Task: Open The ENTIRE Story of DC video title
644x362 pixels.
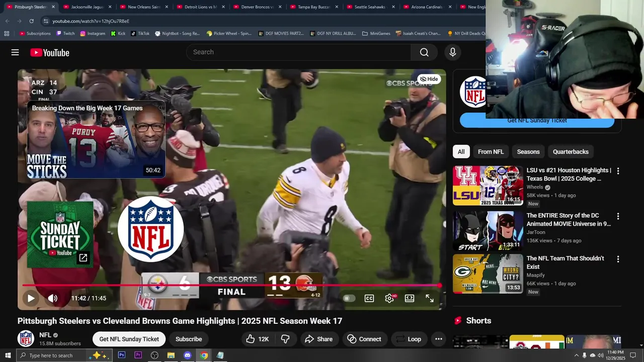Action: (x=569, y=220)
